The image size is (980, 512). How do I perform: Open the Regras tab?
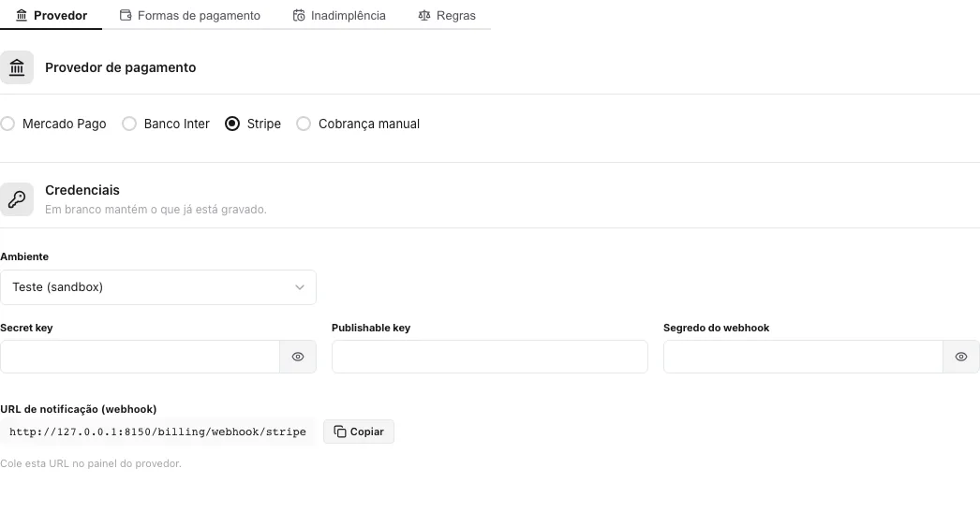[x=447, y=15]
